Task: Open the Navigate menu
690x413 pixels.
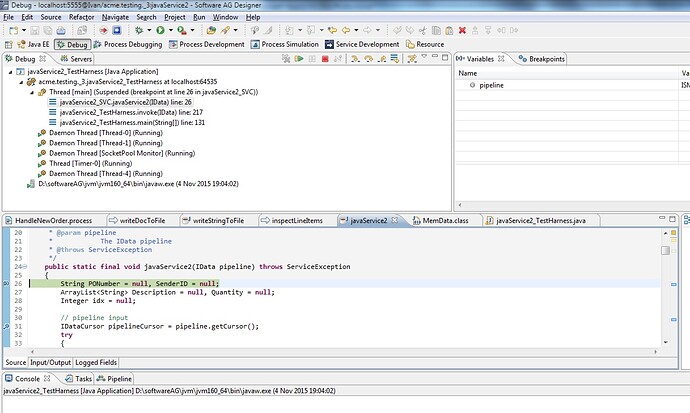Action: [x=115, y=17]
